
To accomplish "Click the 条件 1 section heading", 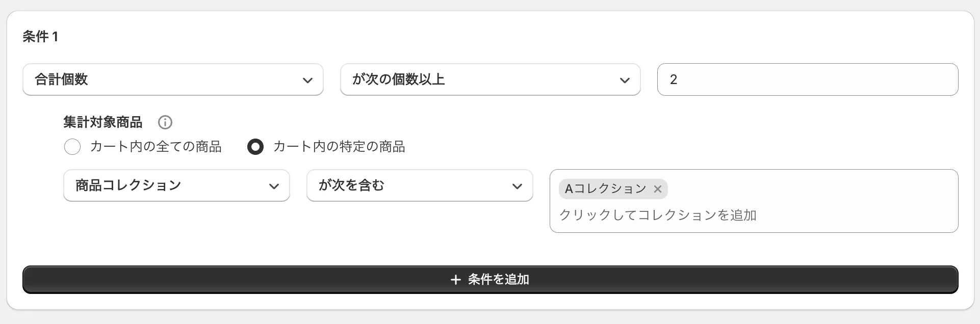I will (x=40, y=36).
